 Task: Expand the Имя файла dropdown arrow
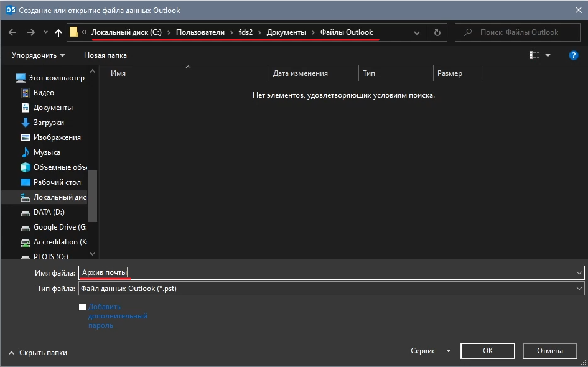(x=579, y=273)
